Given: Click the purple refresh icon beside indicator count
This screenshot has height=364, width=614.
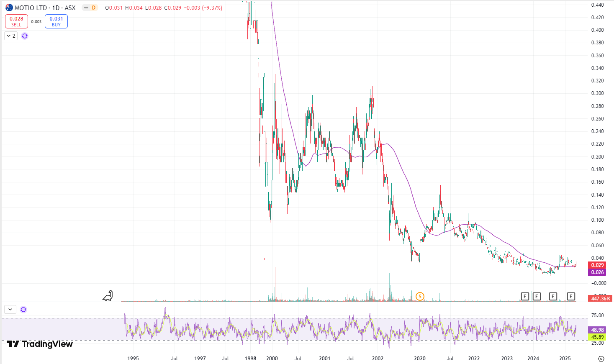Looking at the screenshot, I should (25, 36).
